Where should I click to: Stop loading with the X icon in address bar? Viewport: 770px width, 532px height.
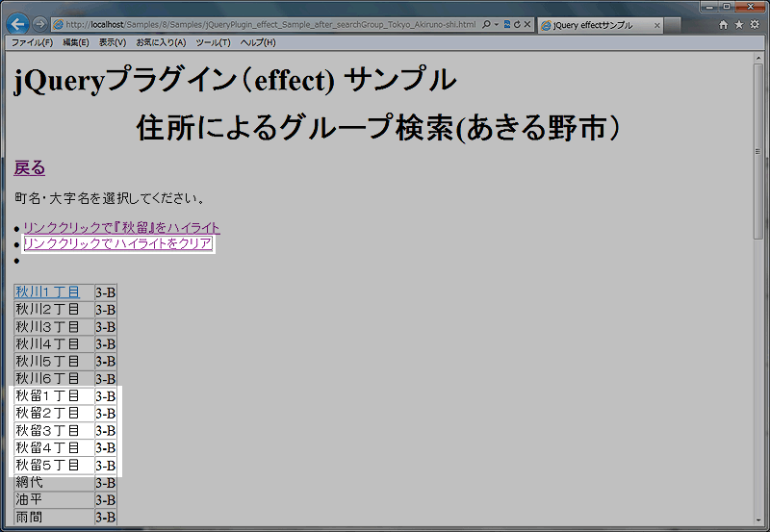(x=526, y=24)
